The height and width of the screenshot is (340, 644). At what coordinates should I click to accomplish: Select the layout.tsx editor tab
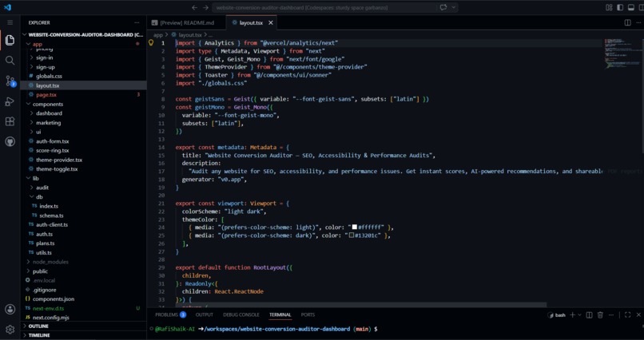coord(251,23)
